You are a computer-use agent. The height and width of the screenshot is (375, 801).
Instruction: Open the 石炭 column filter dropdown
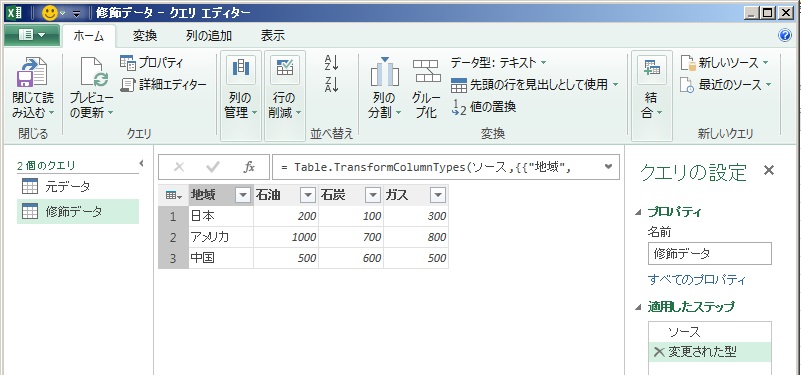tap(373, 195)
